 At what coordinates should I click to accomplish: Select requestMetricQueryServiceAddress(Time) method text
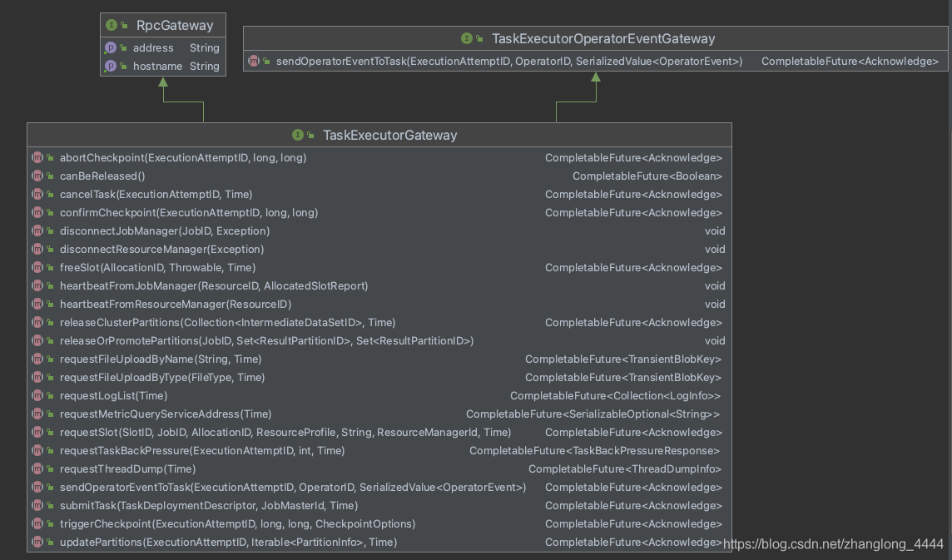pyautogui.click(x=166, y=414)
